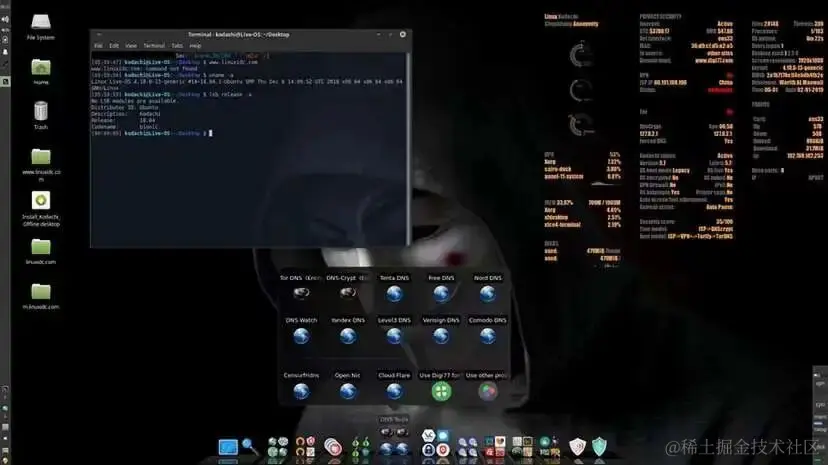Viewport: 828px width, 465px height.
Task: Choose the Nord DNS globe icon
Action: point(487,293)
